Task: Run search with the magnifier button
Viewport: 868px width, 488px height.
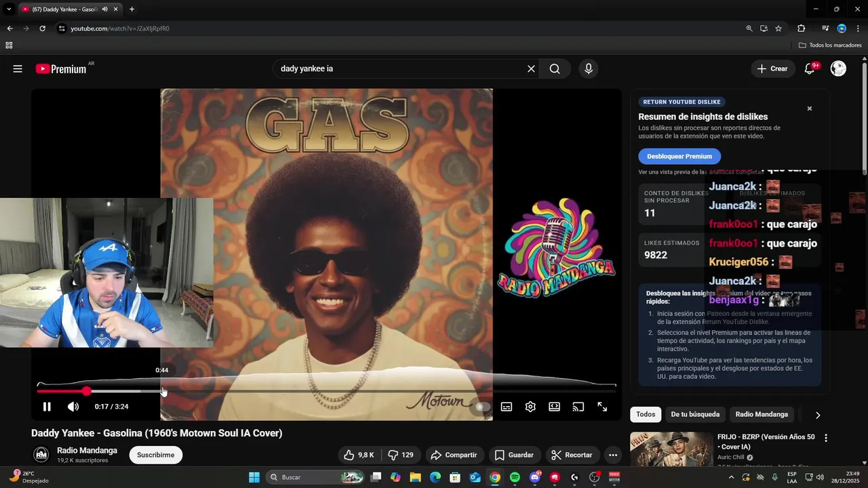Action: tap(555, 68)
